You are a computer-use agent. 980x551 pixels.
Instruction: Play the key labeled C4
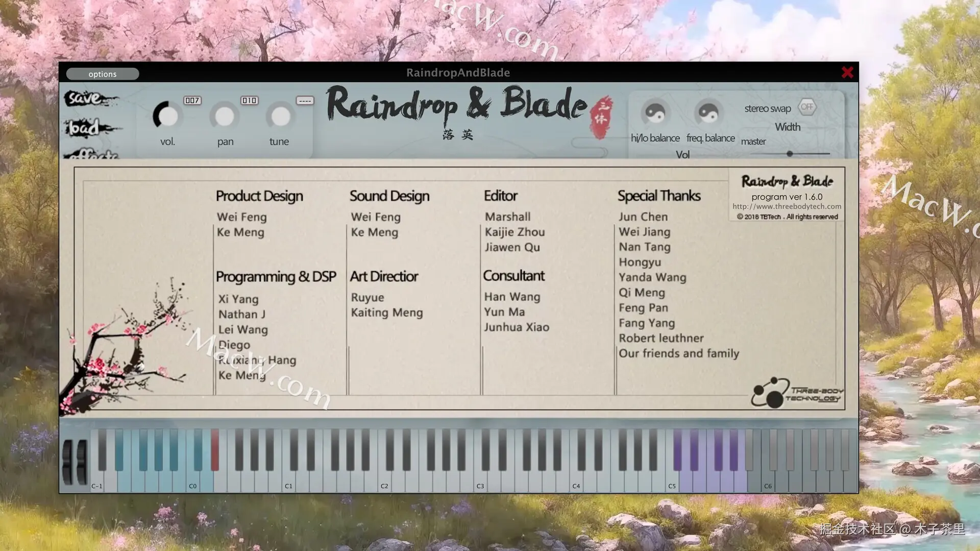pos(576,480)
